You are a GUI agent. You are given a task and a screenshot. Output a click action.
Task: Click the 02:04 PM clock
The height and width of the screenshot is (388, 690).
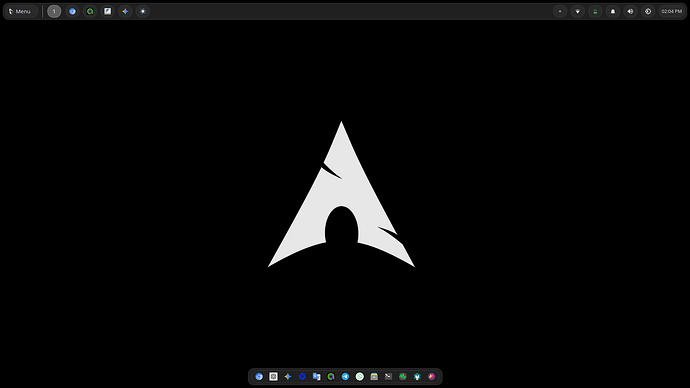(672, 11)
